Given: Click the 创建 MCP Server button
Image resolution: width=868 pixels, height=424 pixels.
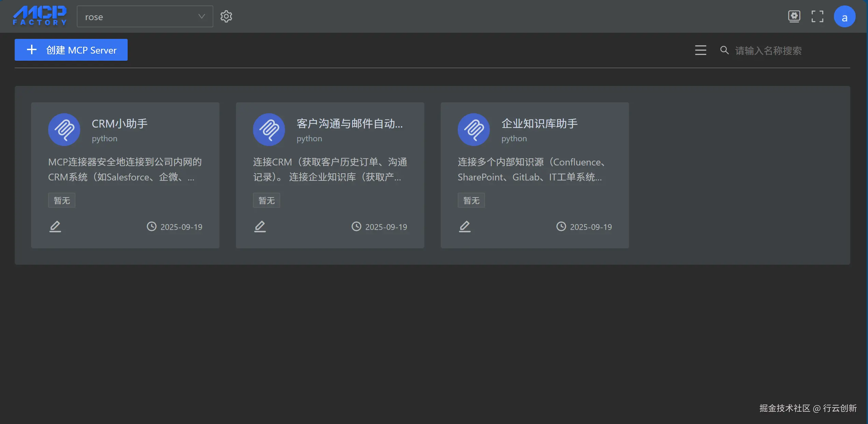Looking at the screenshot, I should tap(71, 50).
